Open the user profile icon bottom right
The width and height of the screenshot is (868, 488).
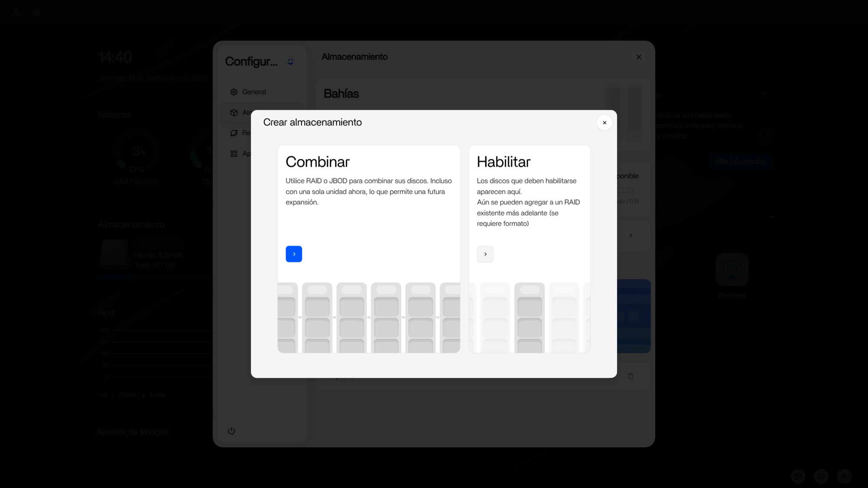[x=844, y=476]
